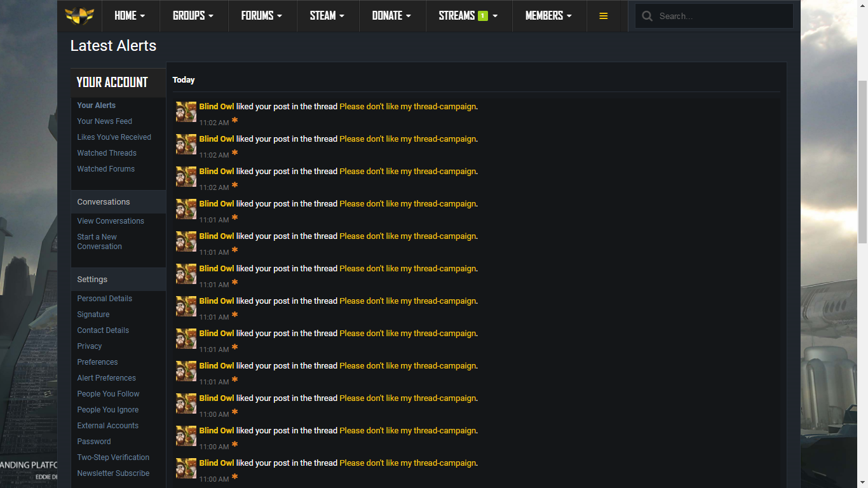Select Two-Step Verification settings link

(x=113, y=457)
